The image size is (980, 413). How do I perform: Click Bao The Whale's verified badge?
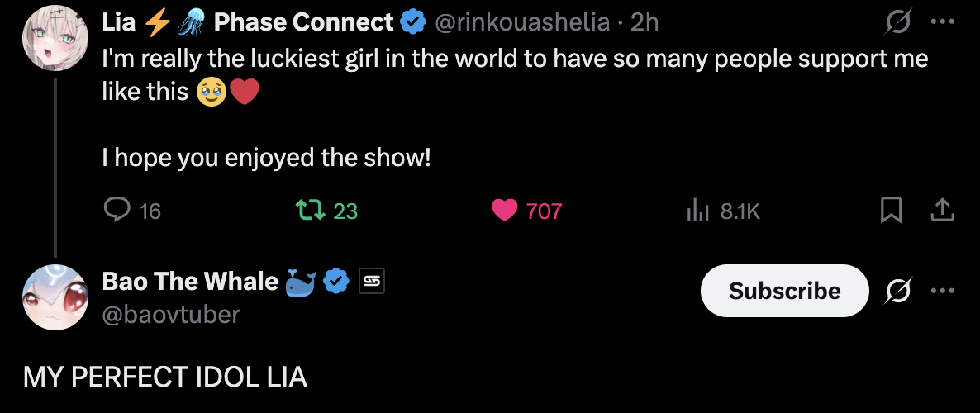pos(335,282)
